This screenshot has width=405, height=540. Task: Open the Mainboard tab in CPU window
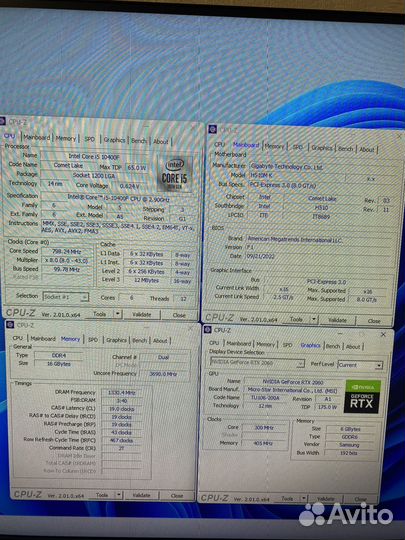click(x=37, y=137)
